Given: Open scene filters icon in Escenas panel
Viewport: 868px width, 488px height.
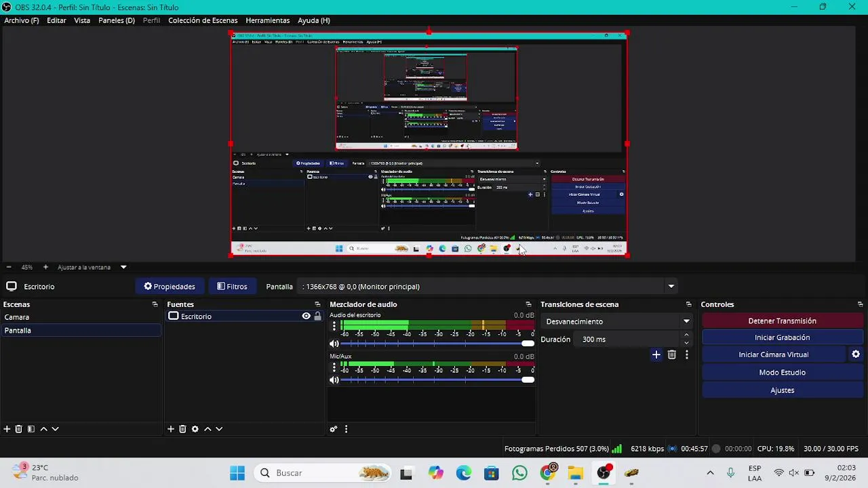Looking at the screenshot, I should [x=31, y=429].
